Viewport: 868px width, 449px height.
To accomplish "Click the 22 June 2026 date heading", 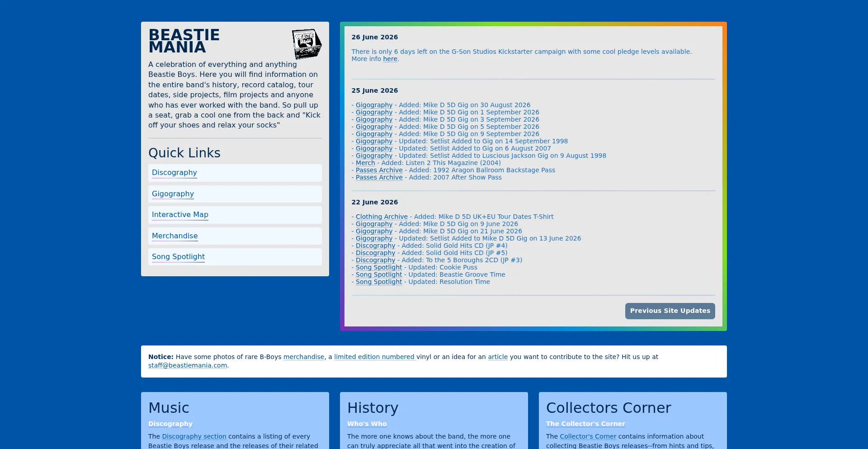I will pyautogui.click(x=375, y=203).
